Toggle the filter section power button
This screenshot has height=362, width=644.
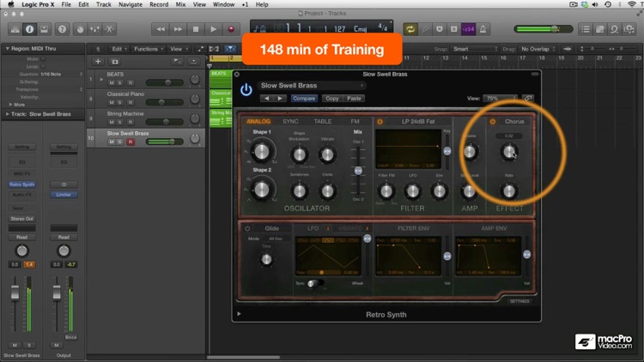[380, 122]
